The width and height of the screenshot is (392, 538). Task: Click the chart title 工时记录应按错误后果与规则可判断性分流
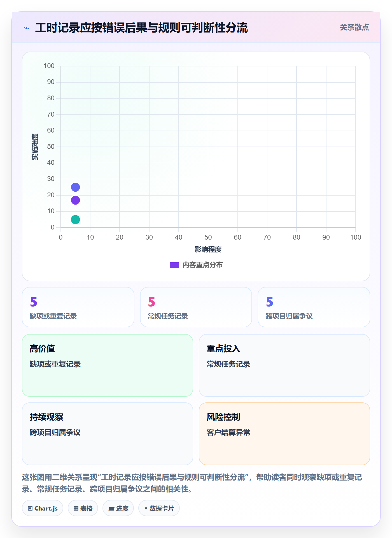coord(141,28)
